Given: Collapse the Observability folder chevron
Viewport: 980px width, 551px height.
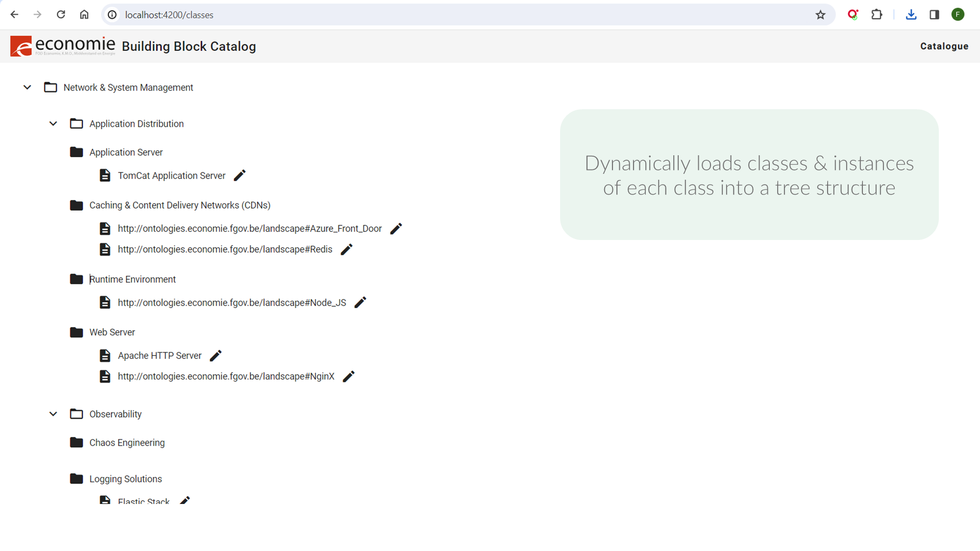Looking at the screenshot, I should 53,414.
